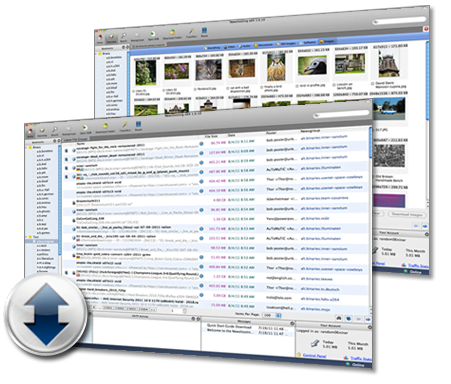451x384 pixels.
Task: Select radio button under the bird in profile image
Action: tap(297, 86)
